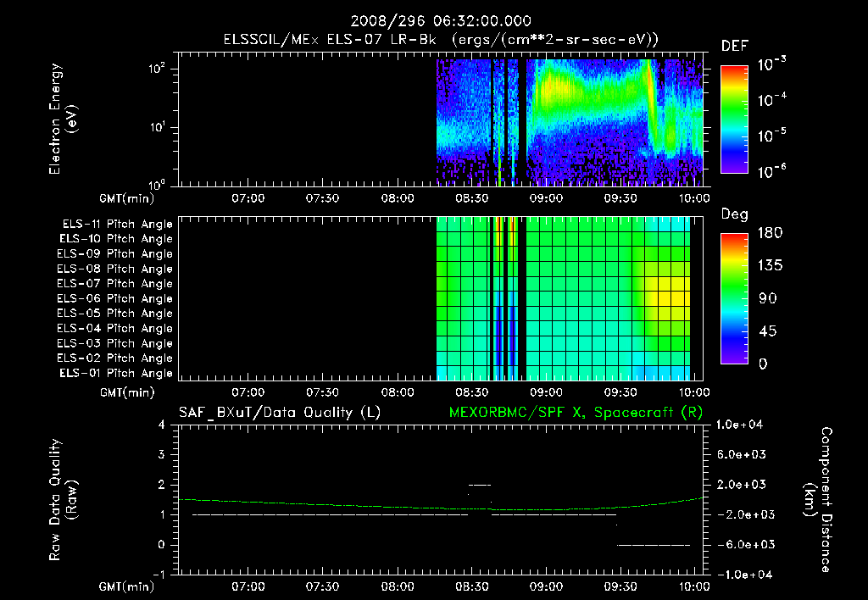Click the 1.0e+04 value on right axis
Screen dimensions: 868x600
click(x=739, y=425)
